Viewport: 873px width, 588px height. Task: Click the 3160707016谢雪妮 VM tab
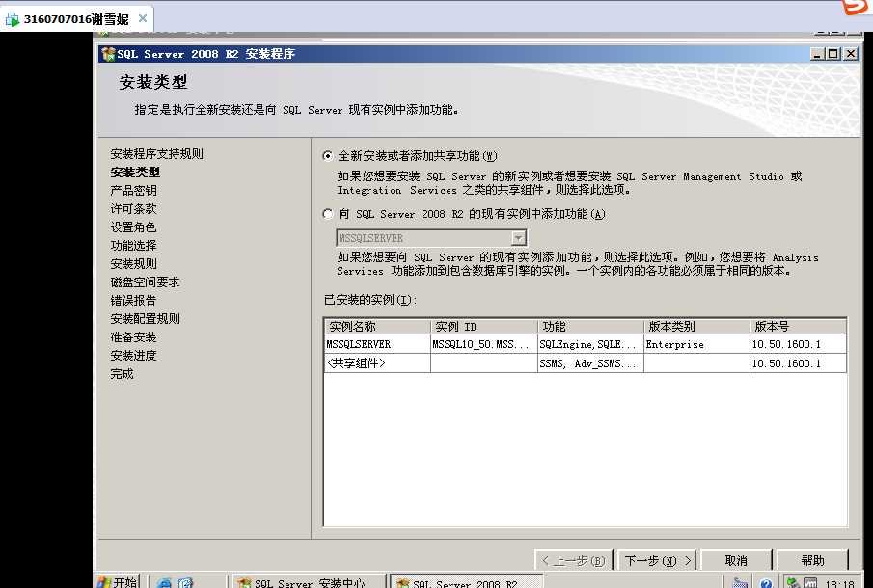pos(77,19)
